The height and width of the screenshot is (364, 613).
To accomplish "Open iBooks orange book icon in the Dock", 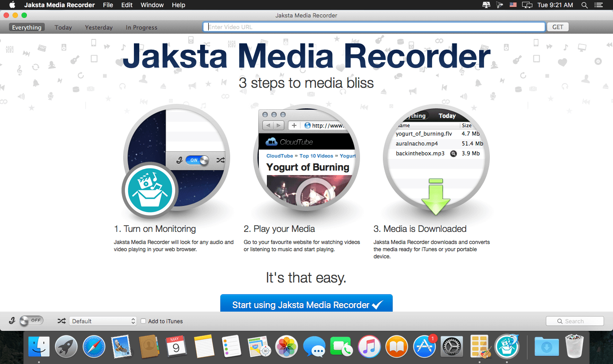I will pos(397,347).
